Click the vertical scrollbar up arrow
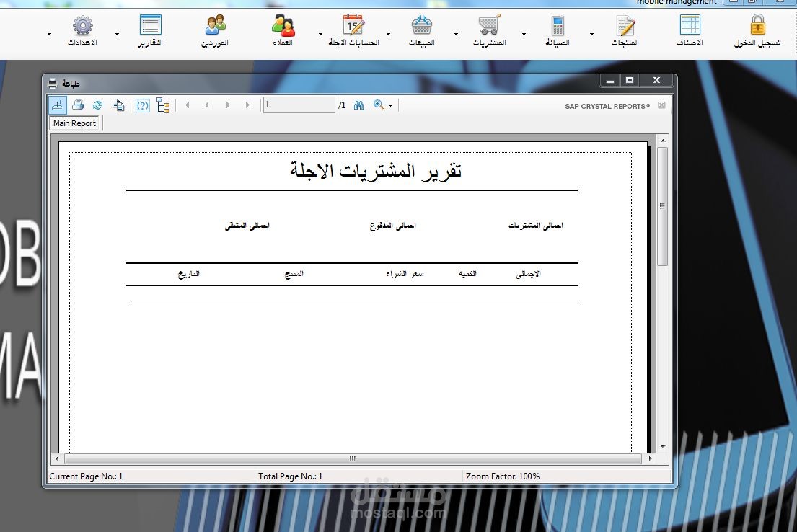 (662, 141)
